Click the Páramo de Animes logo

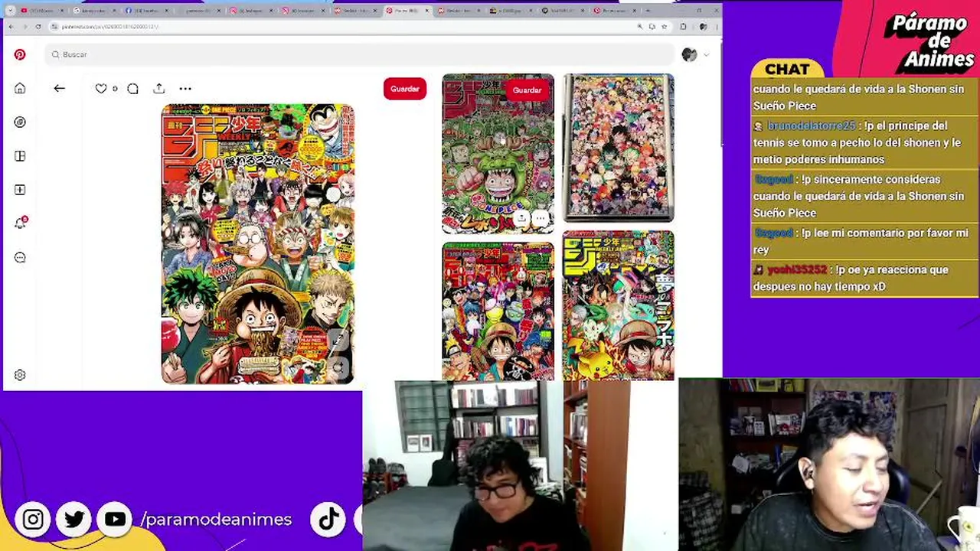[x=929, y=41]
